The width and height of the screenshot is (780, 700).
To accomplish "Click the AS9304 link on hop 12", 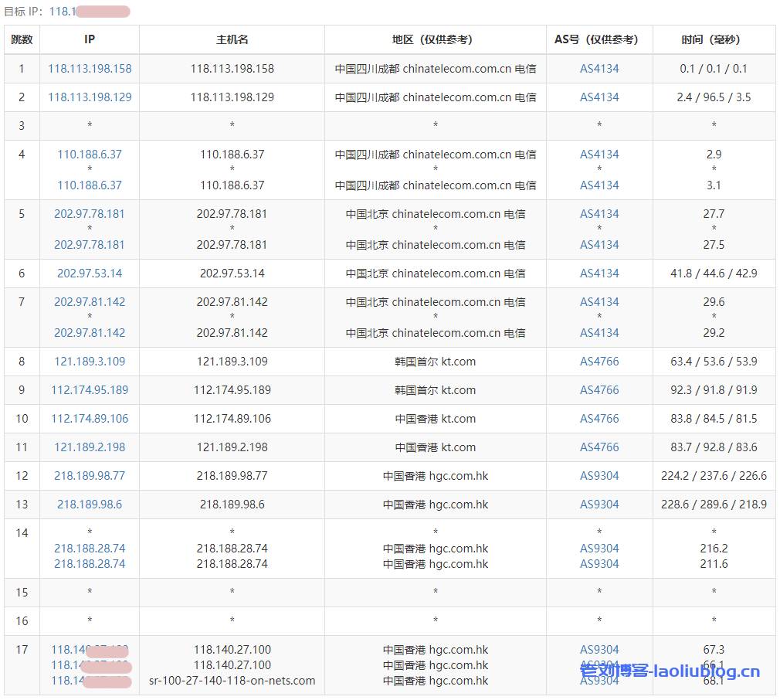I will click(x=599, y=475).
